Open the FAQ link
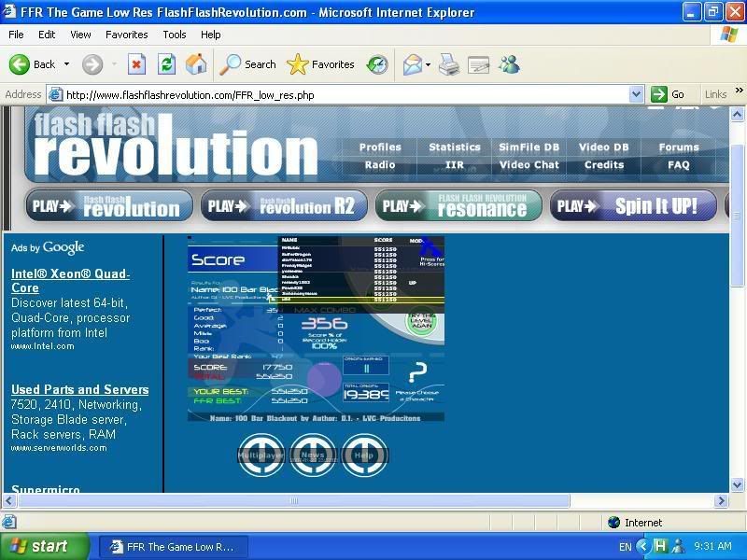The image size is (747, 560). click(x=679, y=165)
